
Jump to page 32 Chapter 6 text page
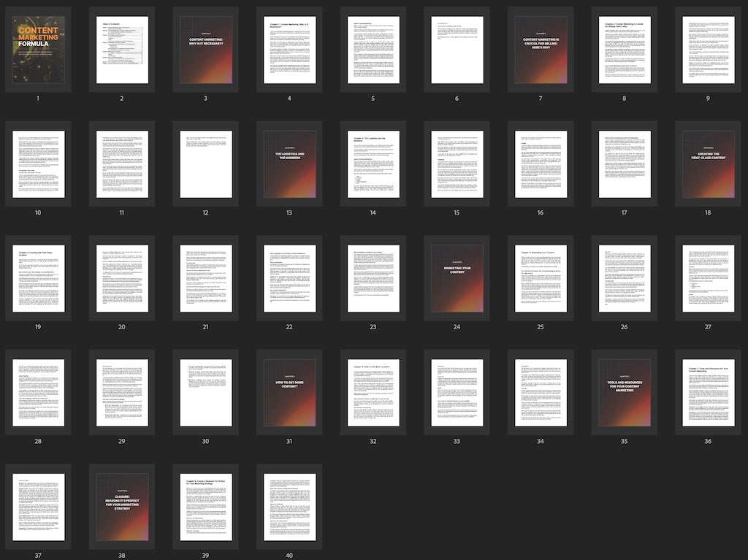[x=373, y=393]
